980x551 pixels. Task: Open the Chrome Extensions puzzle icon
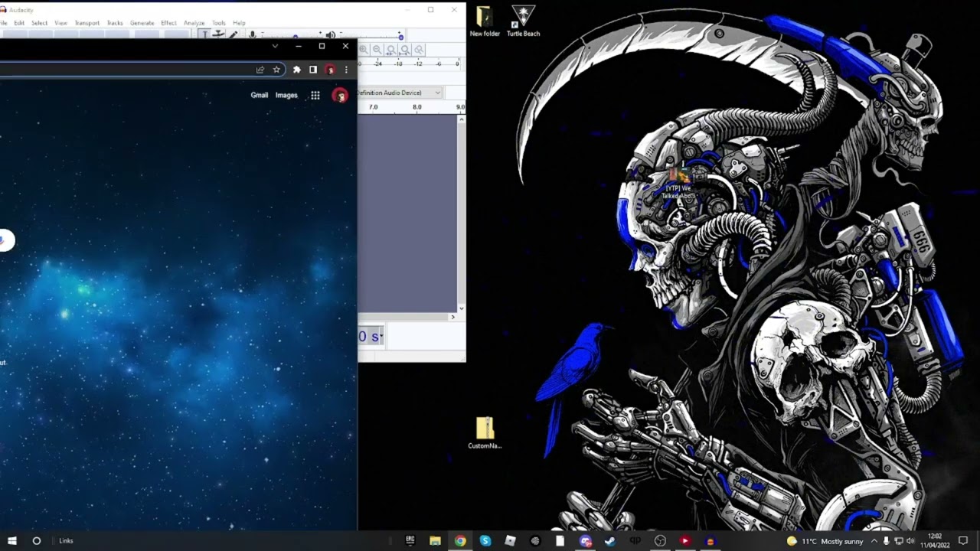point(297,70)
